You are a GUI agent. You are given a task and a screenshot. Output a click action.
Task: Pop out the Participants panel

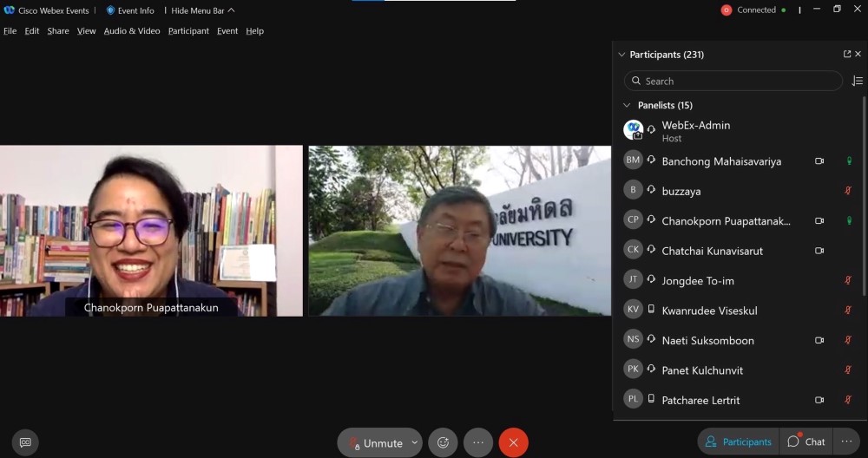847,54
